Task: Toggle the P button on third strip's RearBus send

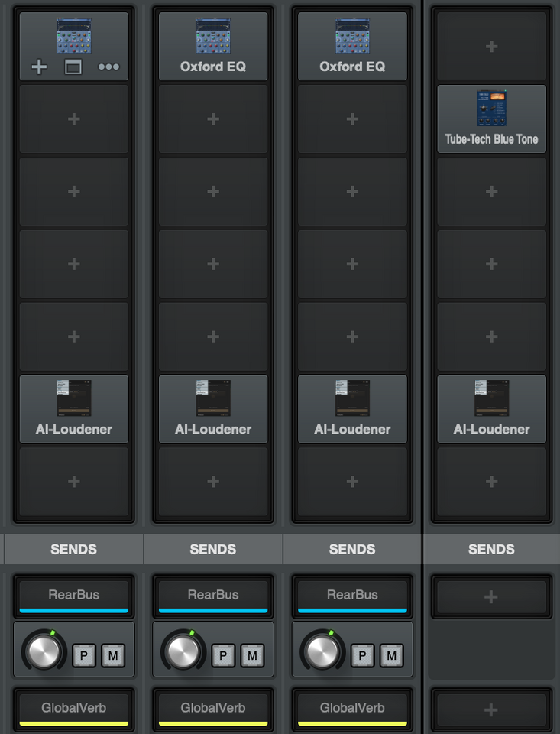Action: click(363, 655)
